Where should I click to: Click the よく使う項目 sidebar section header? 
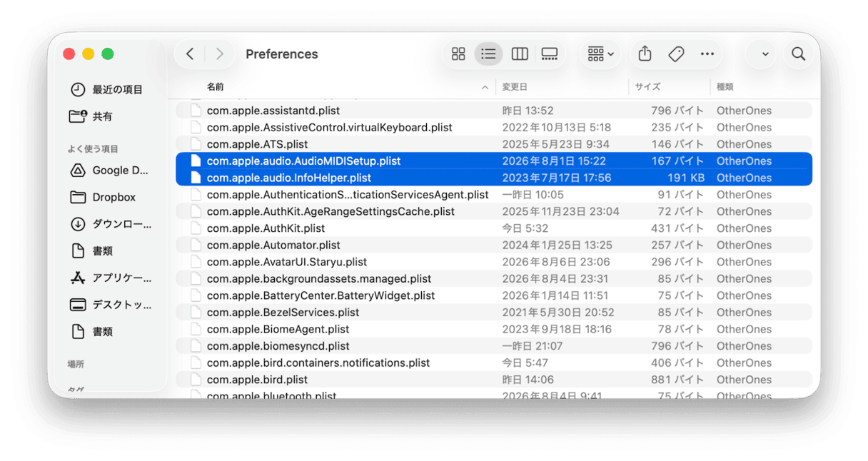click(93, 149)
